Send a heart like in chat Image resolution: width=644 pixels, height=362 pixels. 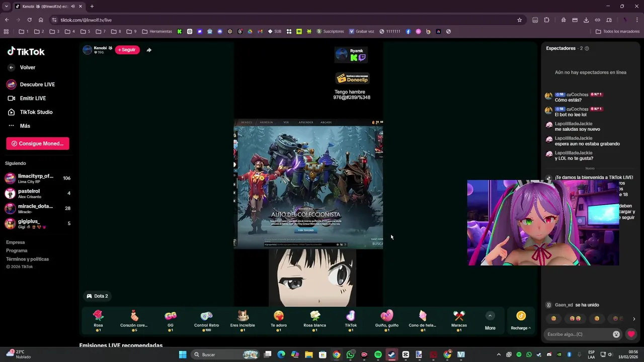coord(631,334)
